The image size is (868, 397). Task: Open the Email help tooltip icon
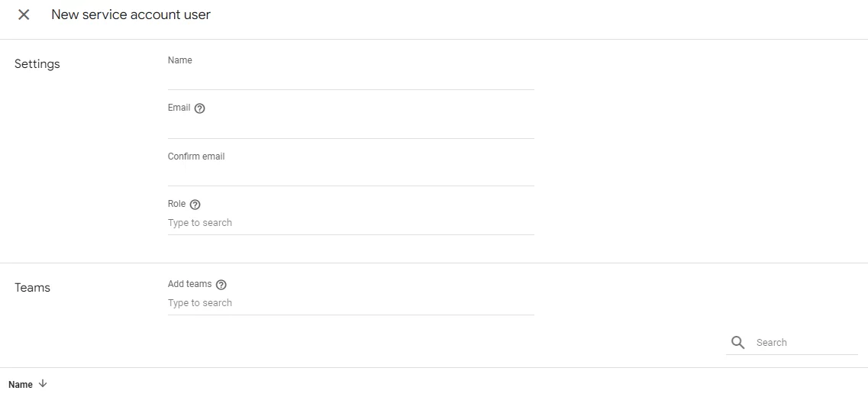200,108
